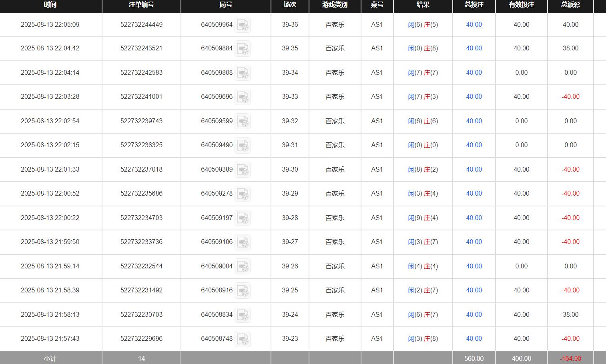This screenshot has height=364, width=606.
Task: Click video icon next to round 640509389
Action: tap(243, 170)
